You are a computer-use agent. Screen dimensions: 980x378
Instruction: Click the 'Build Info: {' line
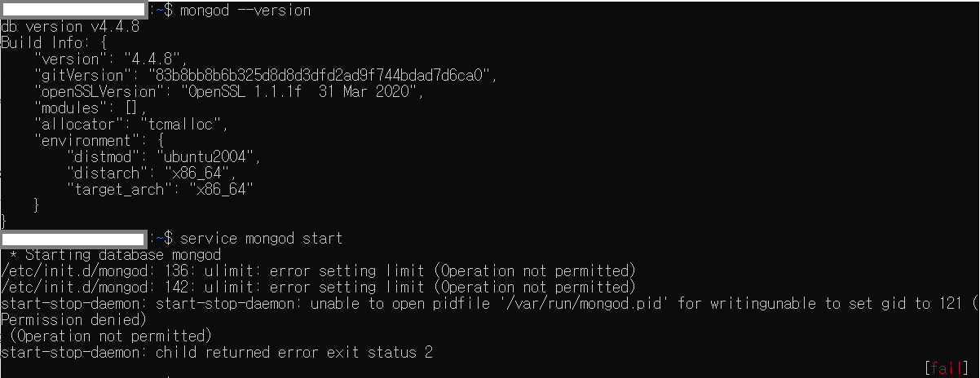54,43
